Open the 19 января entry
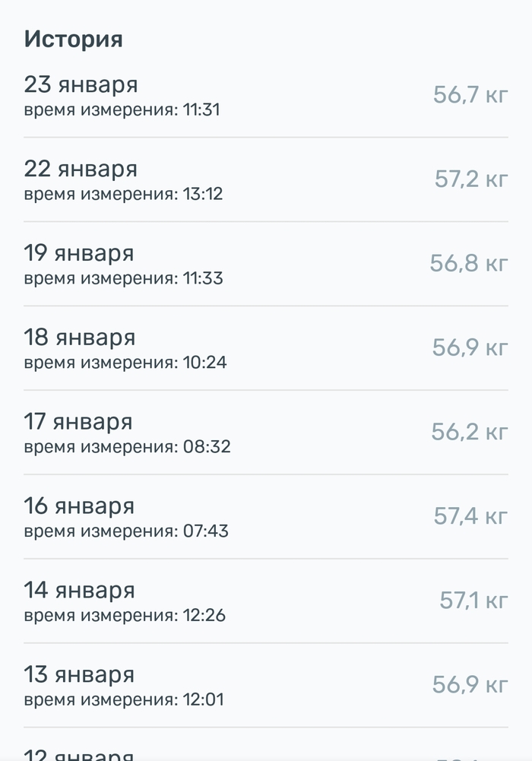 pos(79,253)
